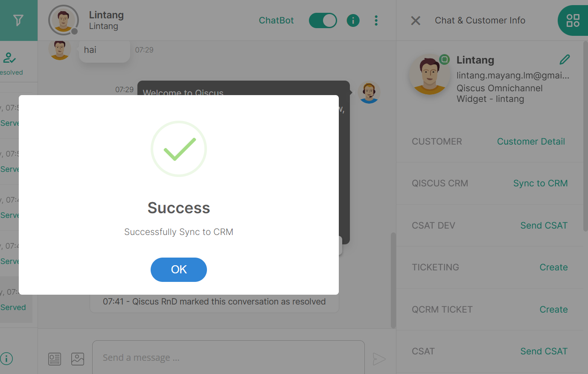Open the Customer Detail link
Screen dimensions: 588x374
click(530, 142)
